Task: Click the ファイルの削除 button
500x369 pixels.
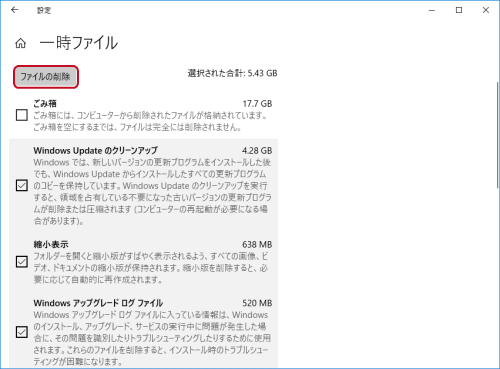Action: point(46,77)
